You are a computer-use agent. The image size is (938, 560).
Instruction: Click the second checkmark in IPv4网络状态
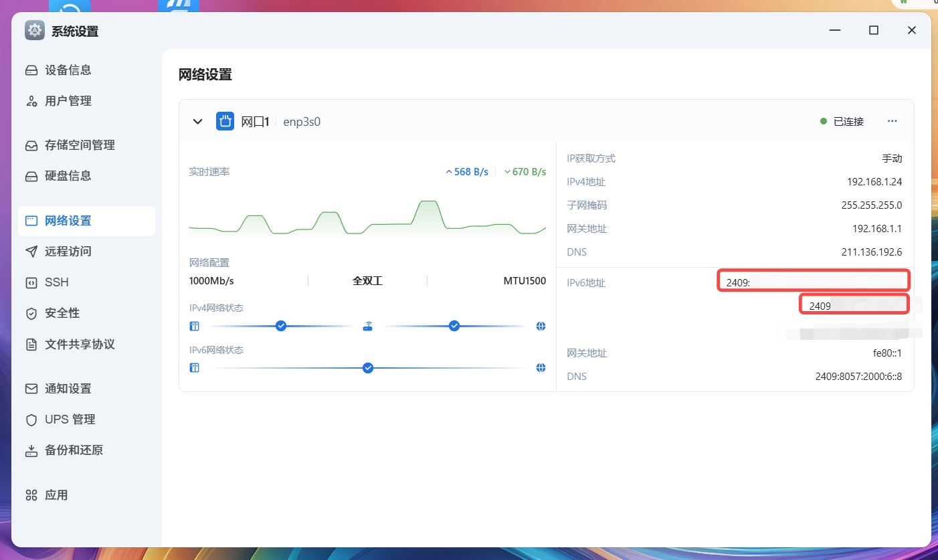pos(454,326)
